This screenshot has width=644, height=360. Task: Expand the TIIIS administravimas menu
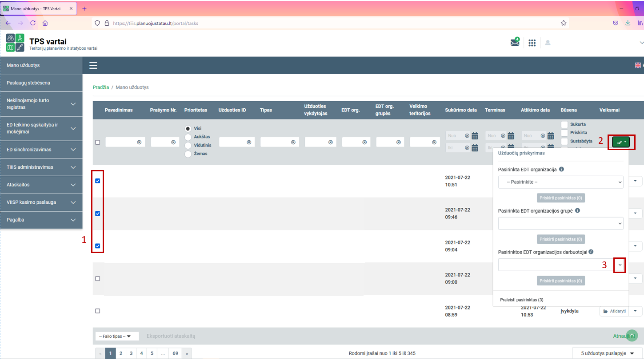(x=41, y=167)
